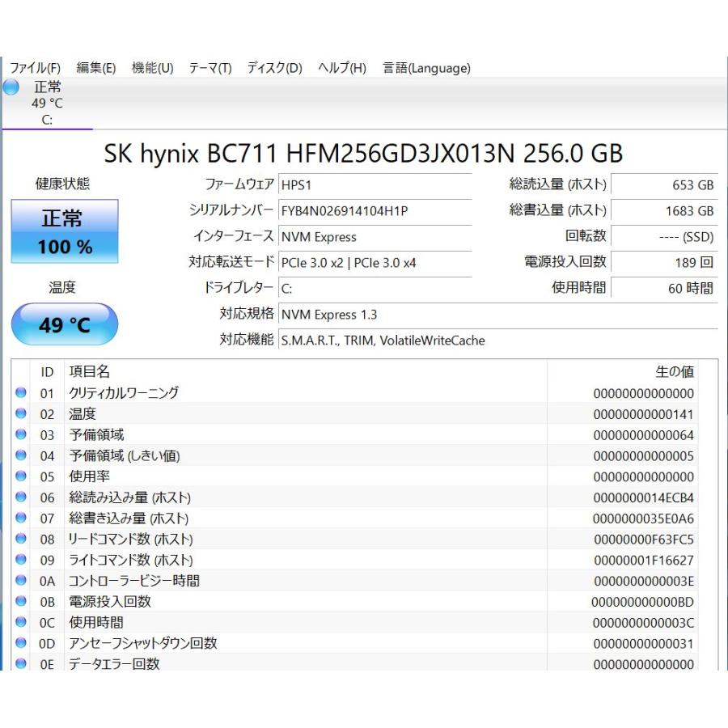Select the C: drive status icon in the disk bar
Viewport: 728px width, 728px height.
pyautogui.click(x=11, y=87)
